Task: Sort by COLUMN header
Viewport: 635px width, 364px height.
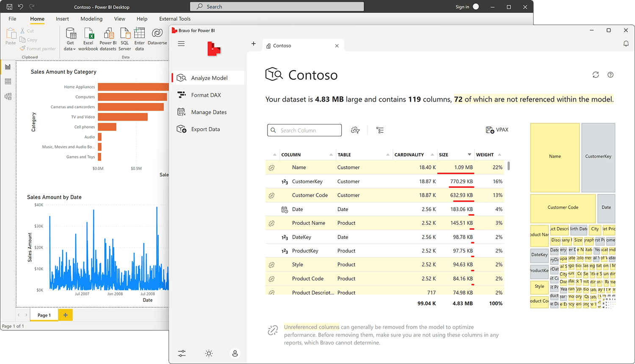Action: tap(307, 154)
